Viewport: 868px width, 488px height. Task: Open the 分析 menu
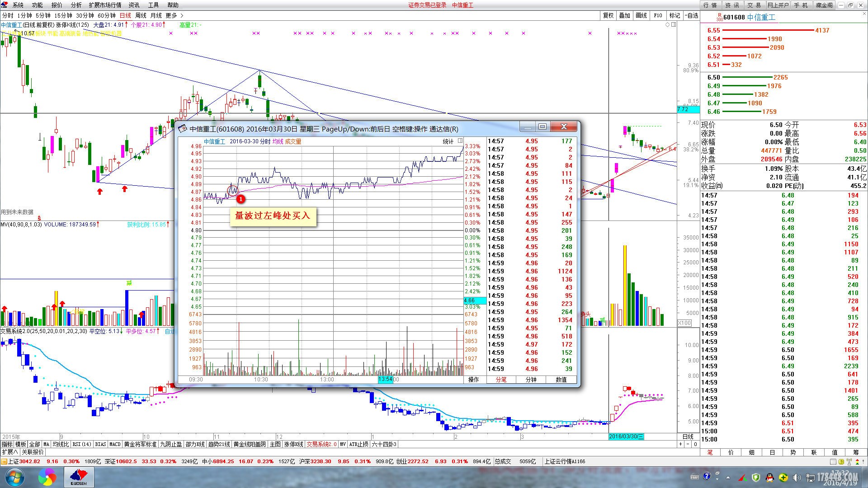click(76, 5)
